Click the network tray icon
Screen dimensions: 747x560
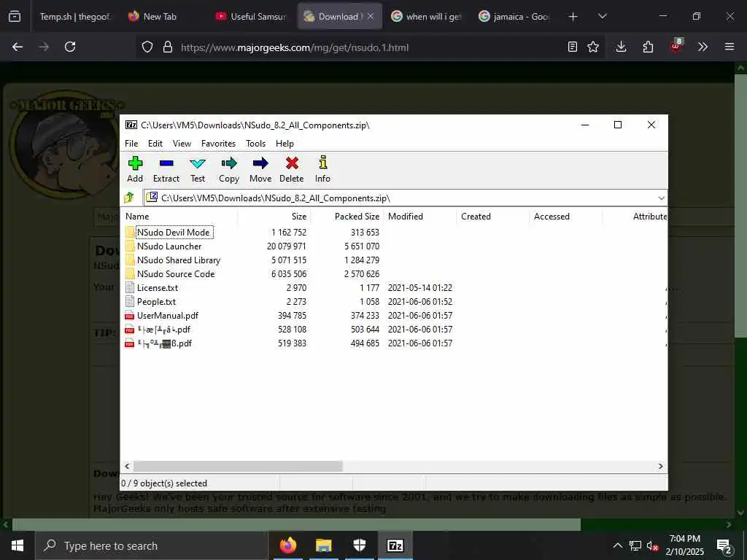(x=635, y=545)
